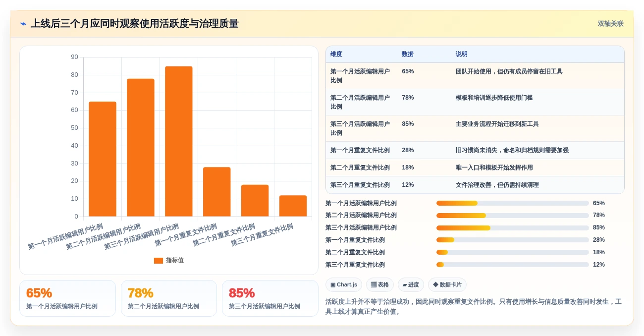This screenshot has width=644, height=336.
Task: Toggle the 指标值 legend swatch under the chart
Action: click(x=159, y=261)
